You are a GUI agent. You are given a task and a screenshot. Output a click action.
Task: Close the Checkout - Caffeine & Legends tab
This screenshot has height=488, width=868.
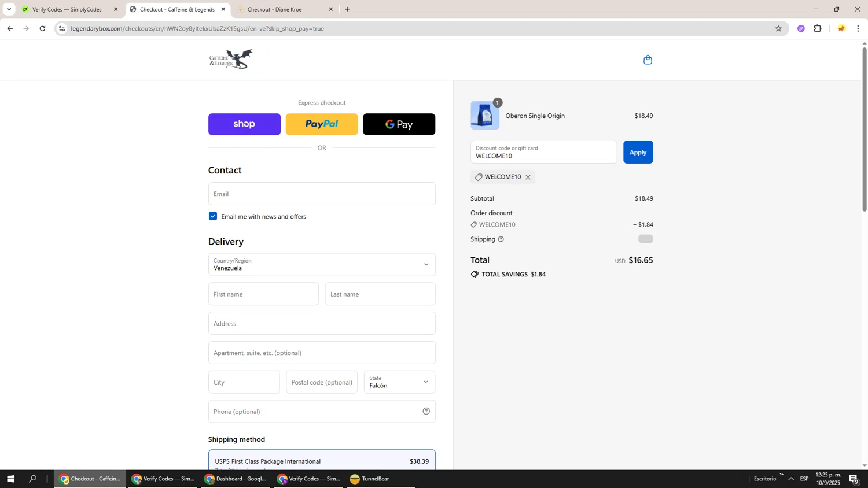(x=223, y=9)
